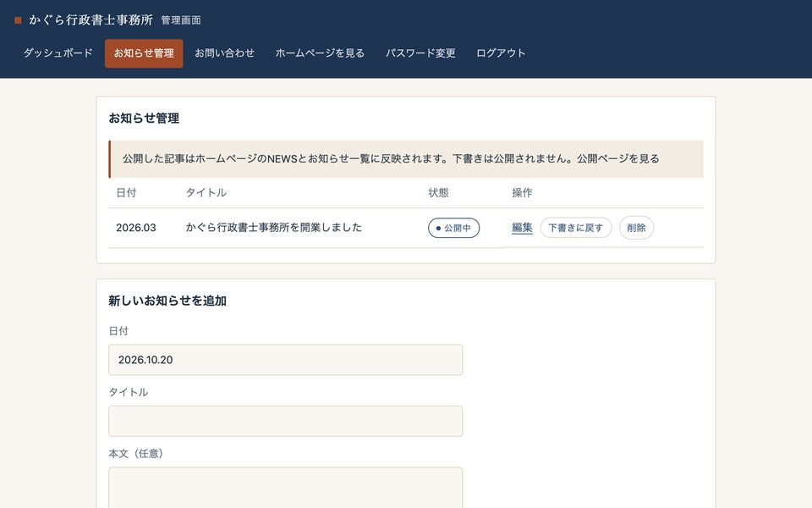Select the title かぐら行政書士事務所を開業しました
812x508 pixels.
tap(274, 227)
